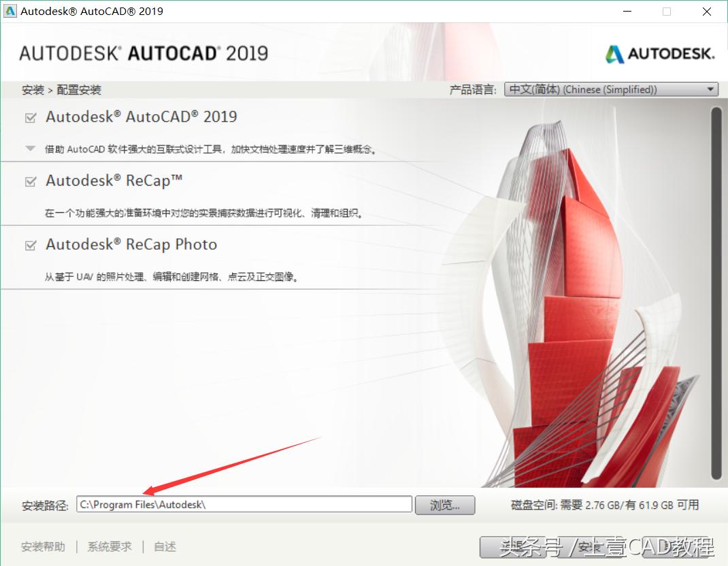The width and height of the screenshot is (728, 566).
Task: Open the 安装帮助 link
Action: click(43, 546)
